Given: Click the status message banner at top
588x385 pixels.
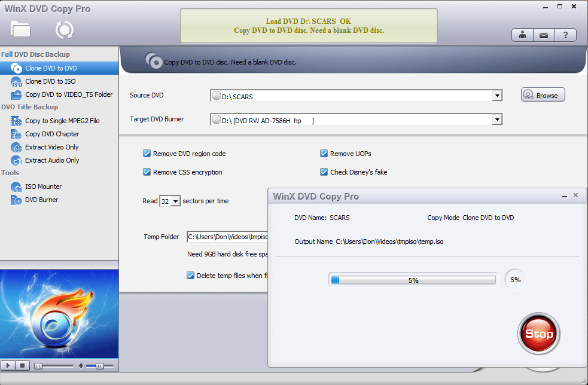Looking at the screenshot, I should pos(309,26).
